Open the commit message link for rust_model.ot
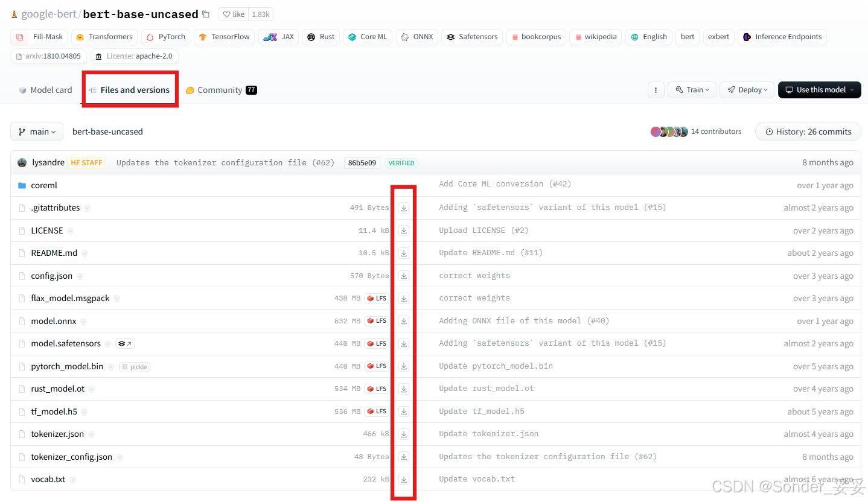 point(487,389)
